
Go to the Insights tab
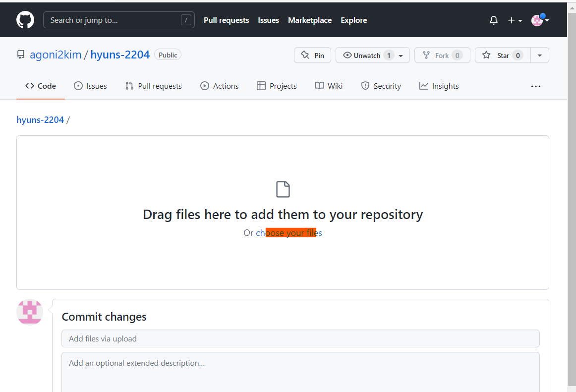click(x=439, y=86)
